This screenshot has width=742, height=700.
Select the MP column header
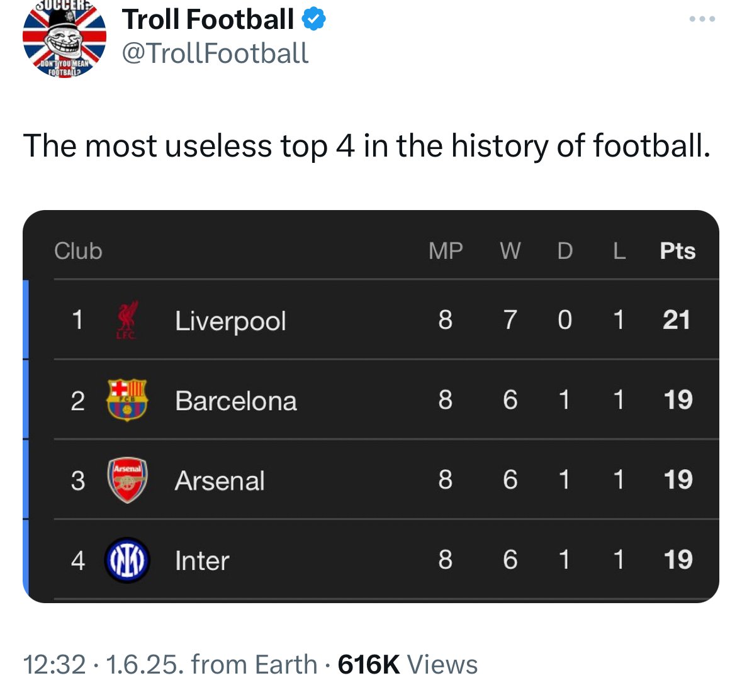(x=446, y=251)
